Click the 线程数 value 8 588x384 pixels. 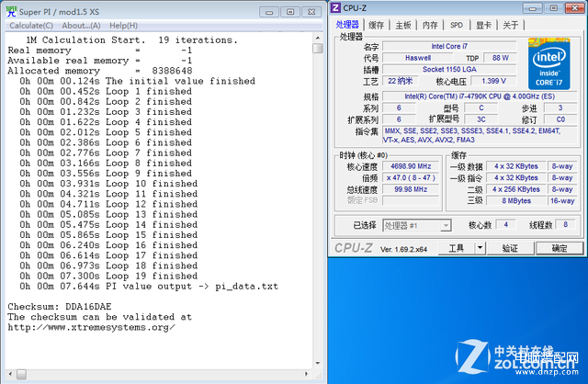(x=565, y=225)
